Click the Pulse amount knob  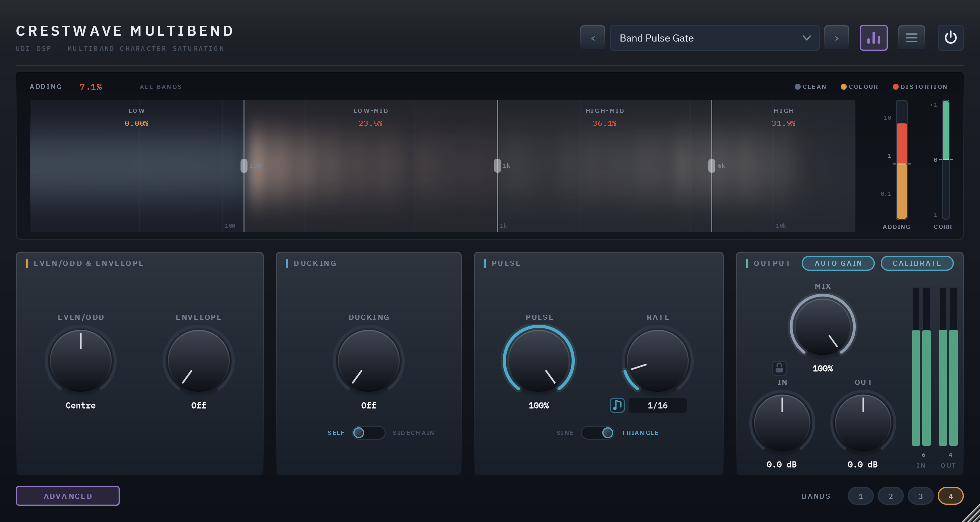539,360
